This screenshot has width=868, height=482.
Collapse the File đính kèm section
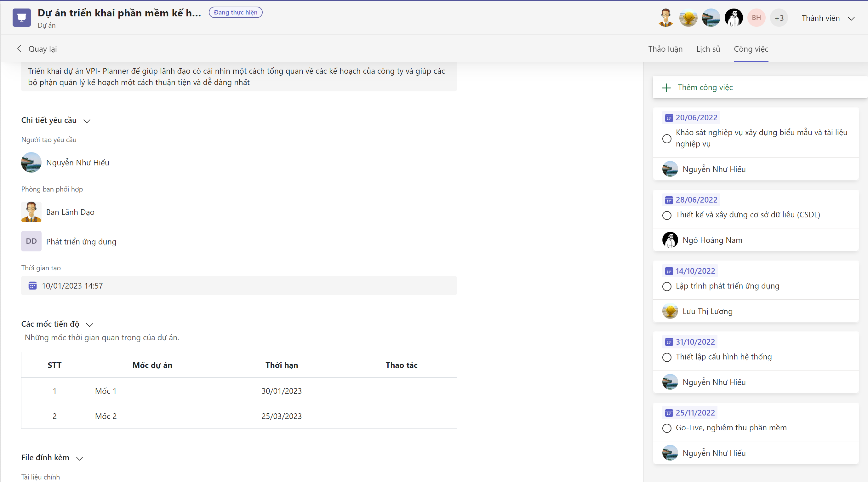pos(79,458)
